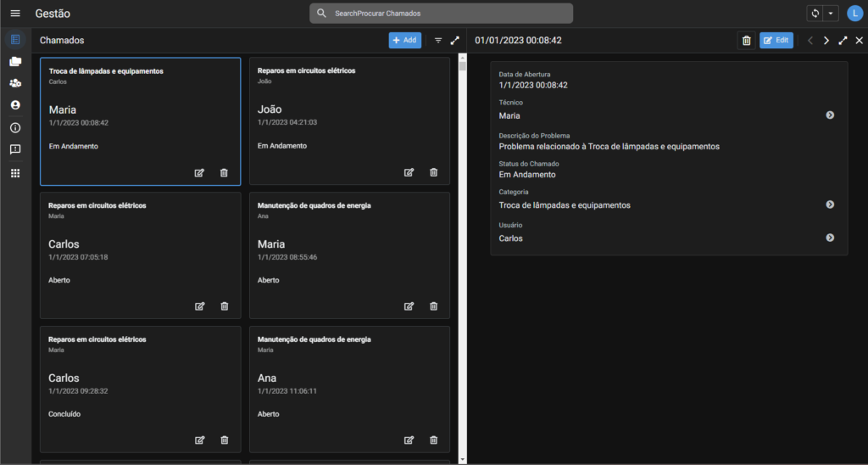Image resolution: width=868 pixels, height=465 pixels.
Task: Open the filter icon in Chamados header
Action: pyautogui.click(x=438, y=40)
